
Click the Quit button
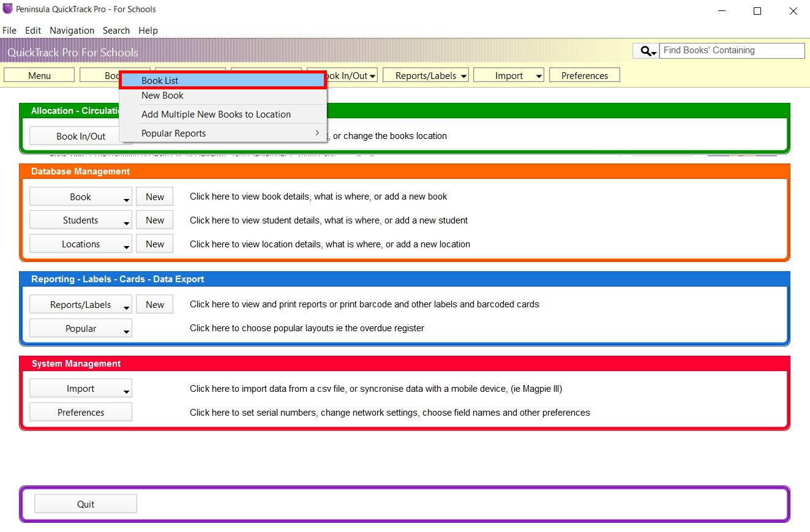[x=86, y=504]
